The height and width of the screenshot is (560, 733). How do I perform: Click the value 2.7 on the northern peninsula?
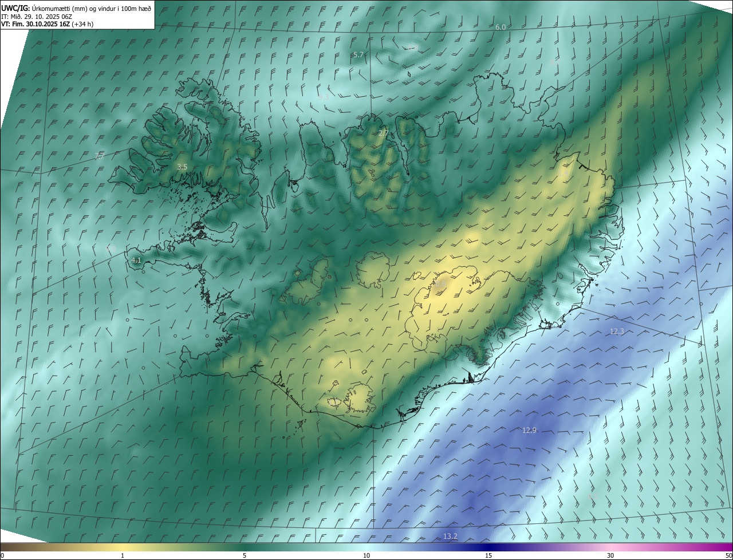click(x=383, y=133)
